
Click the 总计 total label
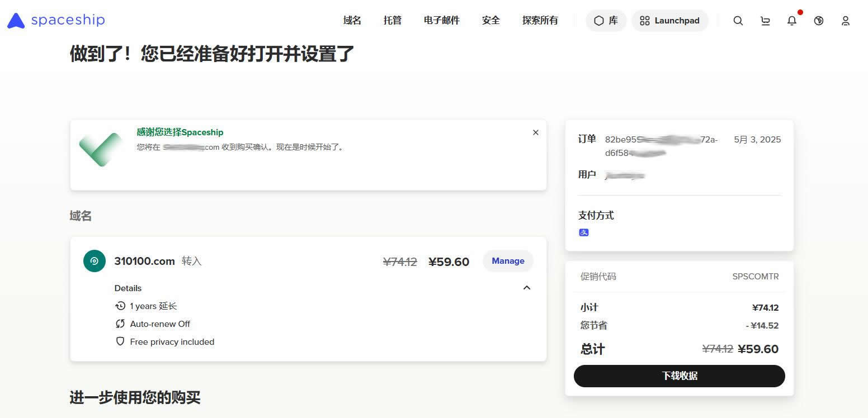click(593, 349)
